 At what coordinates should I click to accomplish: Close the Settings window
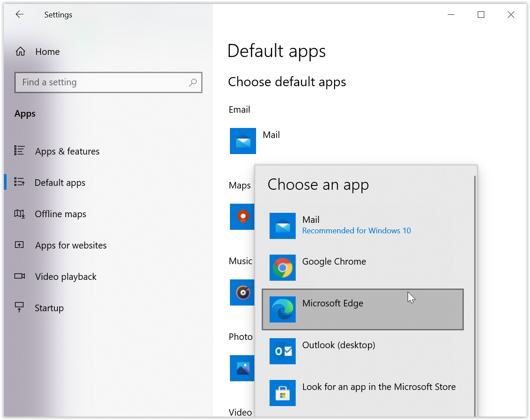(511, 15)
